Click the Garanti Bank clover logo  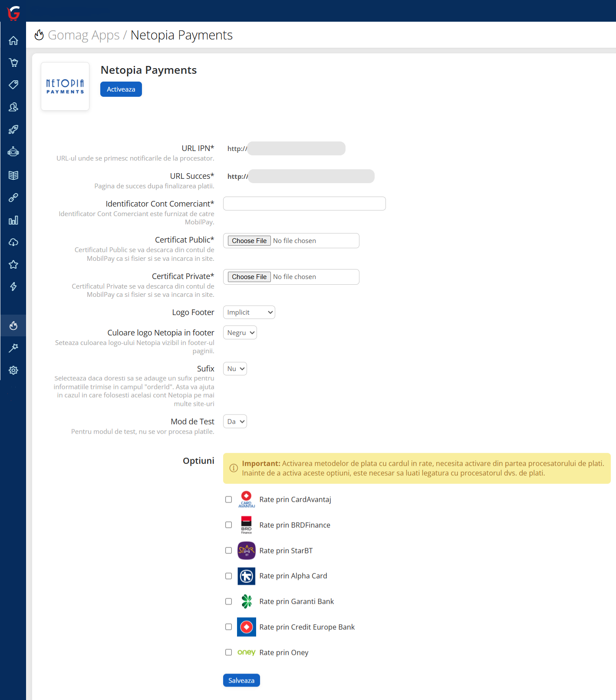(x=247, y=601)
